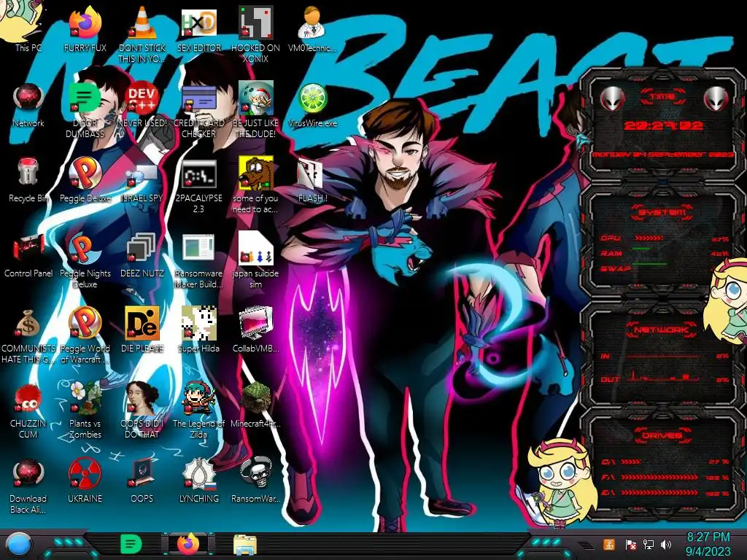
Task: Select the ISRAEL SPY icon
Action: pyautogui.click(x=142, y=180)
